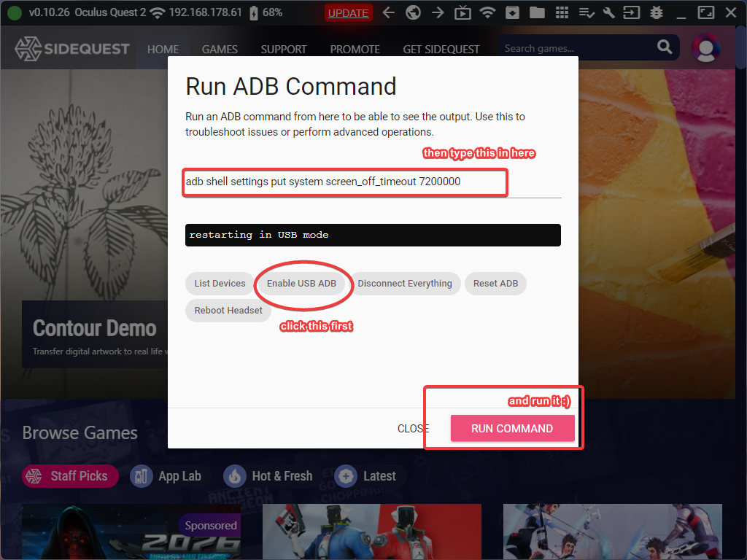This screenshot has width=747, height=560.
Task: Click the Enable USB ADB chip
Action: pyautogui.click(x=301, y=284)
